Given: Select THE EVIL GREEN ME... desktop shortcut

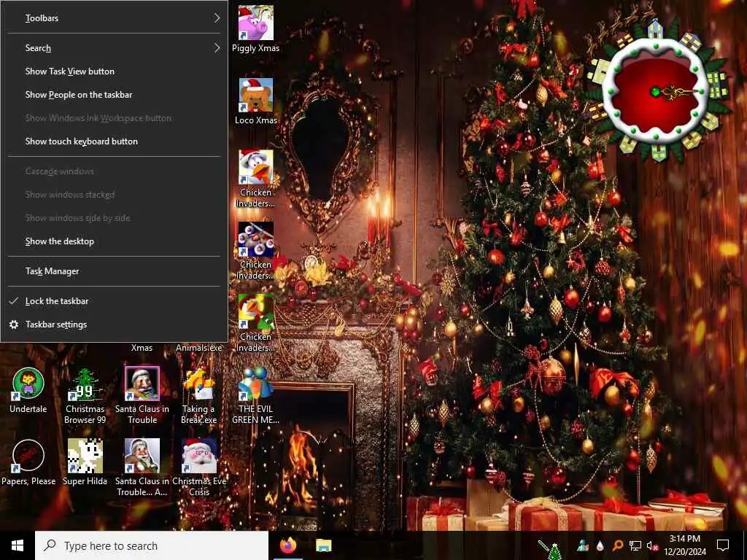Looking at the screenshot, I should (256, 395).
